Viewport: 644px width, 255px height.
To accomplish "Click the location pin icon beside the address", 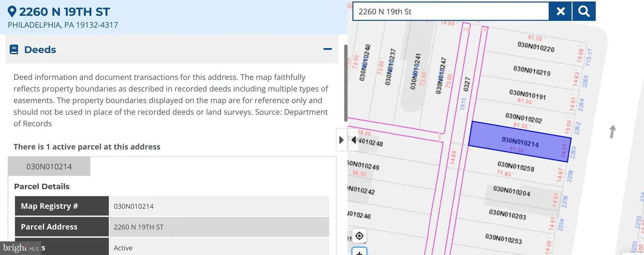I will [x=12, y=11].
